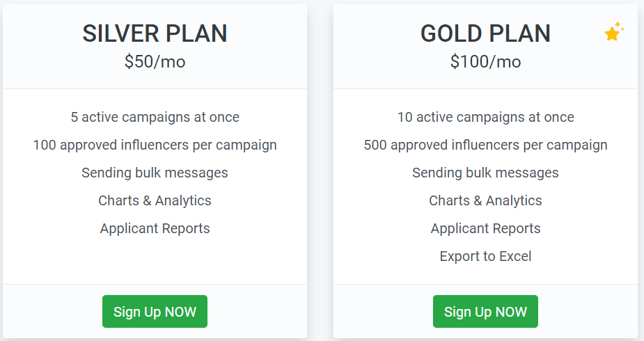This screenshot has width=644, height=341.
Task: Sign up for the Silver Plan
Action: point(155,312)
